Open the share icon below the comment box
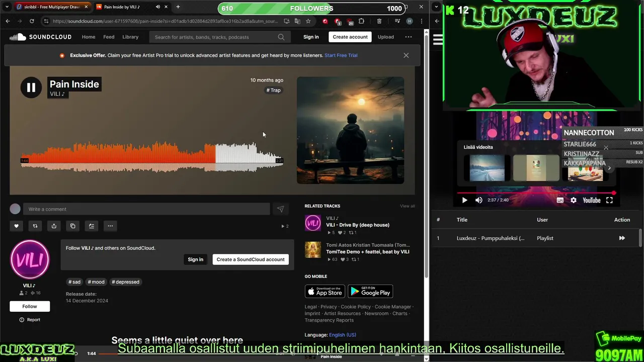This screenshot has width=644, height=362. 54,226
